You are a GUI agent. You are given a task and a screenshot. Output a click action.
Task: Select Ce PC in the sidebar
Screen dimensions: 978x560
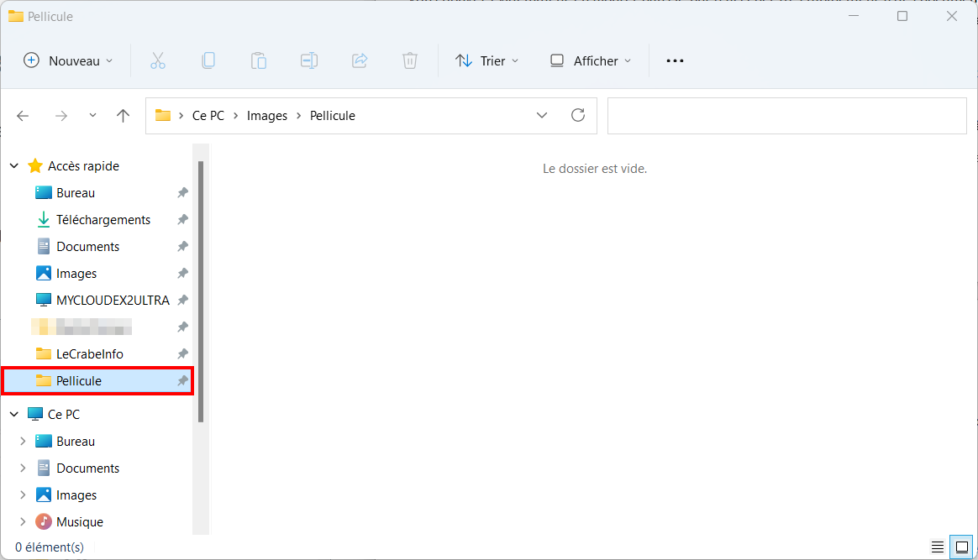64,414
